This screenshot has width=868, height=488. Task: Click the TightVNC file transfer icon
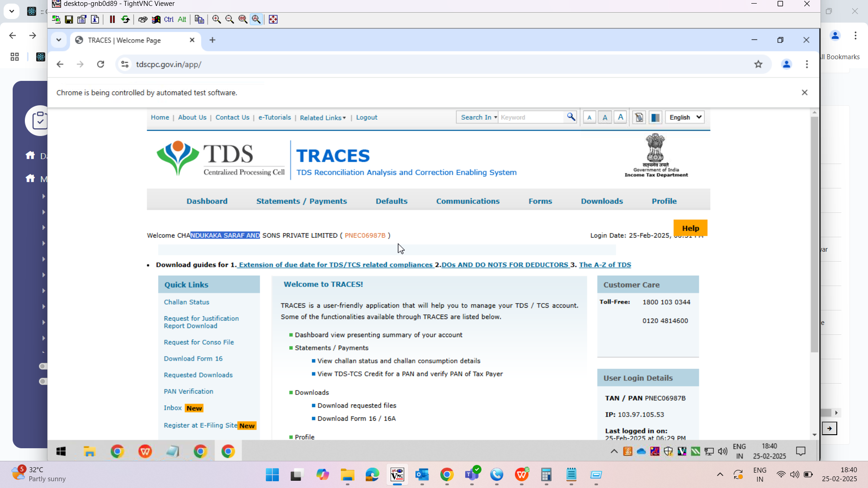199,19
